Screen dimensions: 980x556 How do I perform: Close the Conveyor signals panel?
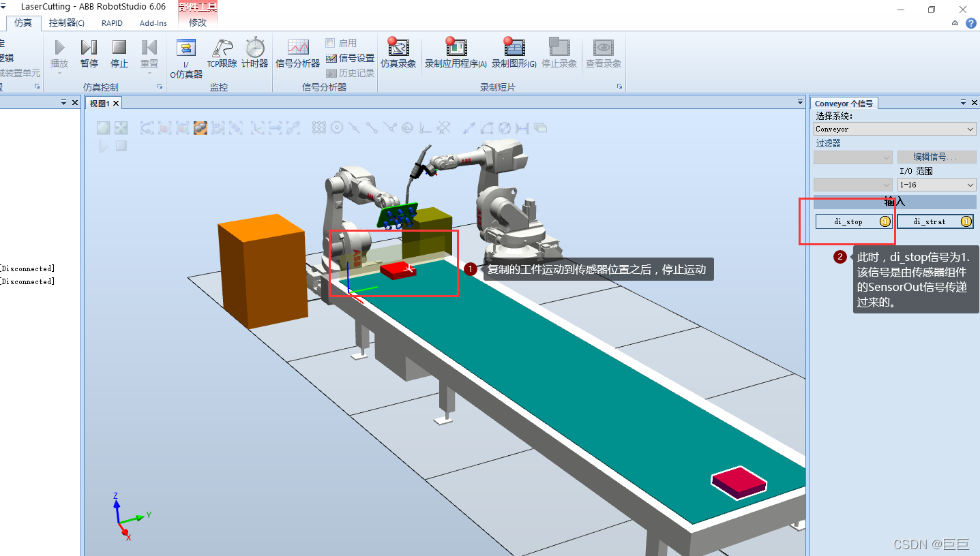975,103
